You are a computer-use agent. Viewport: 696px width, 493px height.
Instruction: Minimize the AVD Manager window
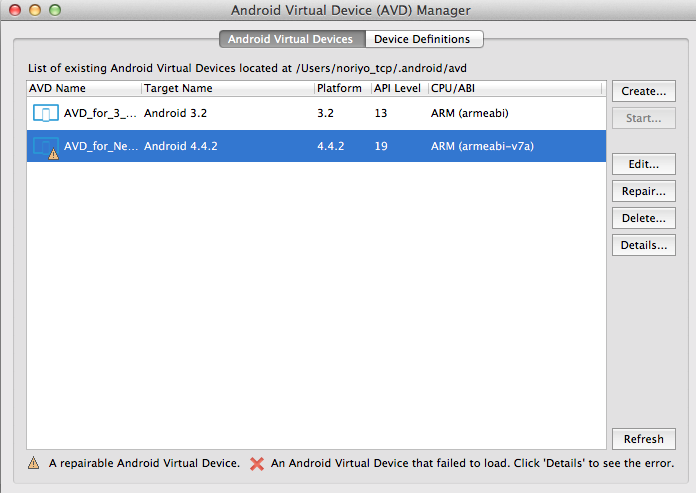coord(35,10)
